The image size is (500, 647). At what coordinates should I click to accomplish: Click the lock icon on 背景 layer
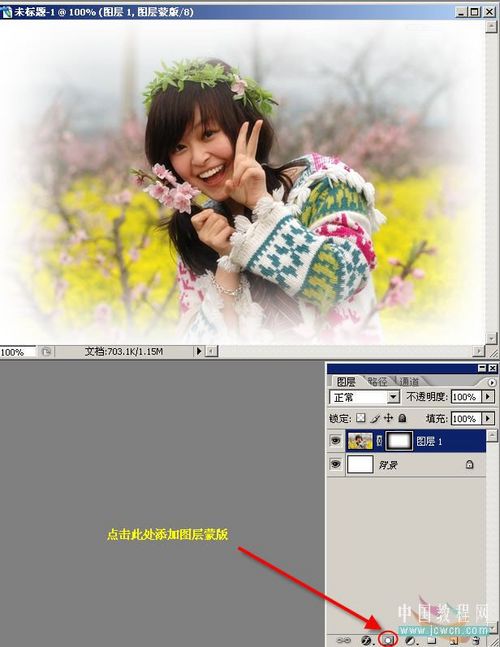pos(469,465)
